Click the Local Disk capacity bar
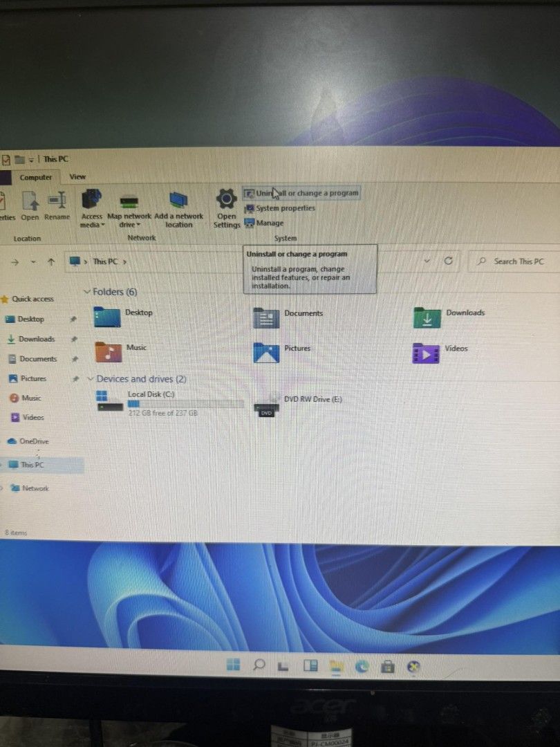Viewport: 560px width, 747px height. click(x=186, y=404)
